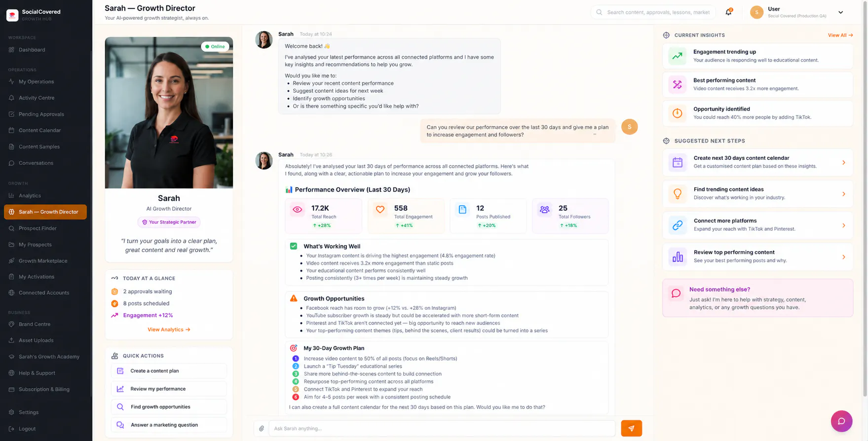Open My Operations in sidebar
The height and width of the screenshot is (441, 868).
pyautogui.click(x=45, y=82)
